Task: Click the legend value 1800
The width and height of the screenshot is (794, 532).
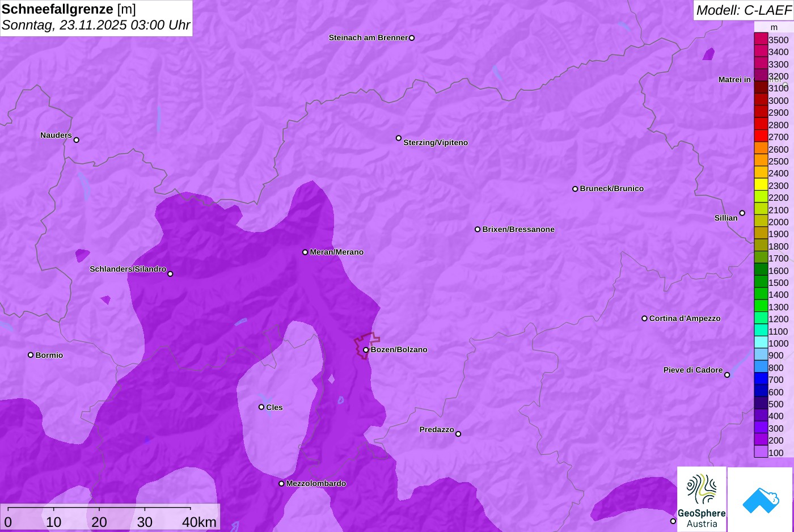Action: tap(779, 246)
